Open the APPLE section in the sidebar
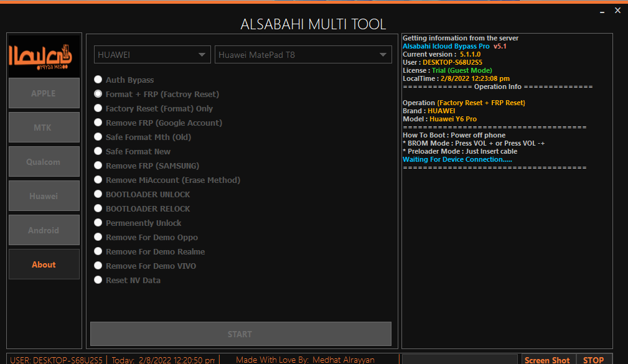628x364 pixels. tap(44, 93)
